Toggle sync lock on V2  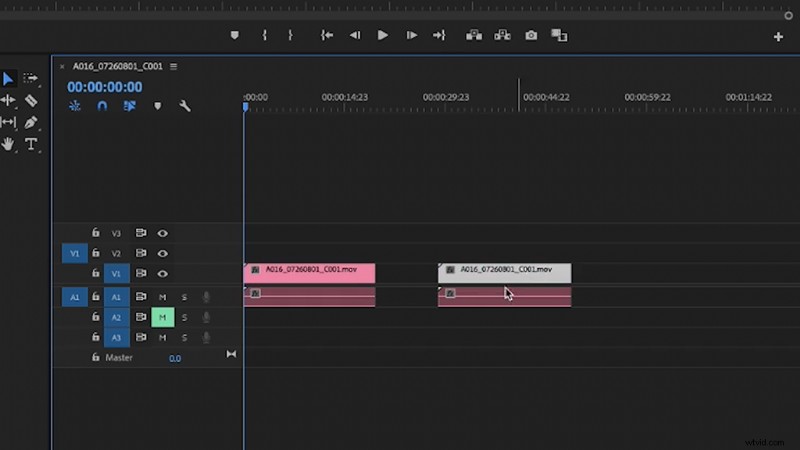pos(141,253)
